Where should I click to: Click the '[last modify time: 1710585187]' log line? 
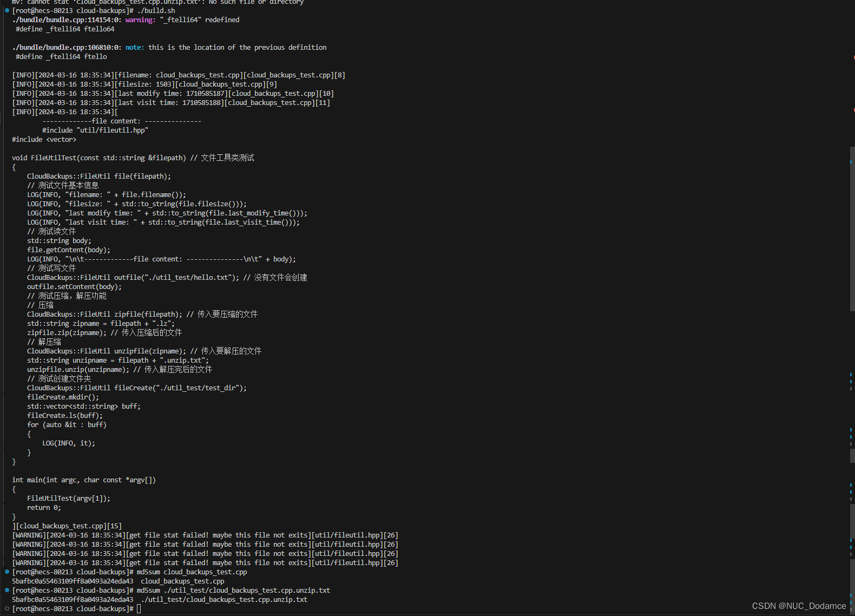tap(173, 93)
